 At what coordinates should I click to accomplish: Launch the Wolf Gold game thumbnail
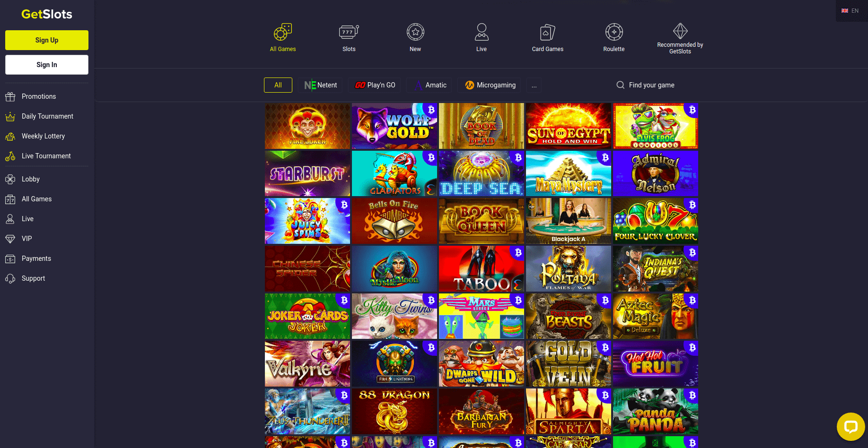click(395, 126)
